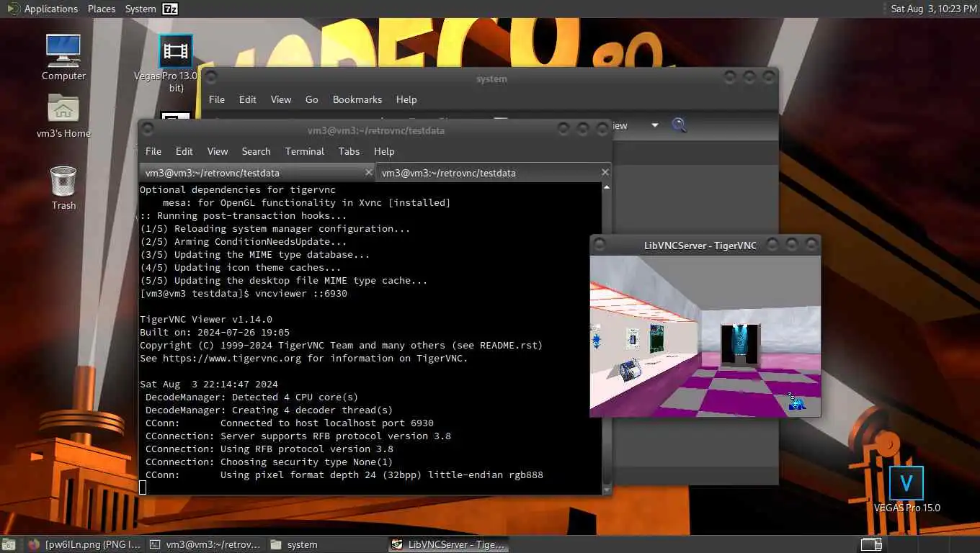Switch to vm3@vm3 terminal taskbar button
This screenshot has height=553, width=980.
(205, 544)
